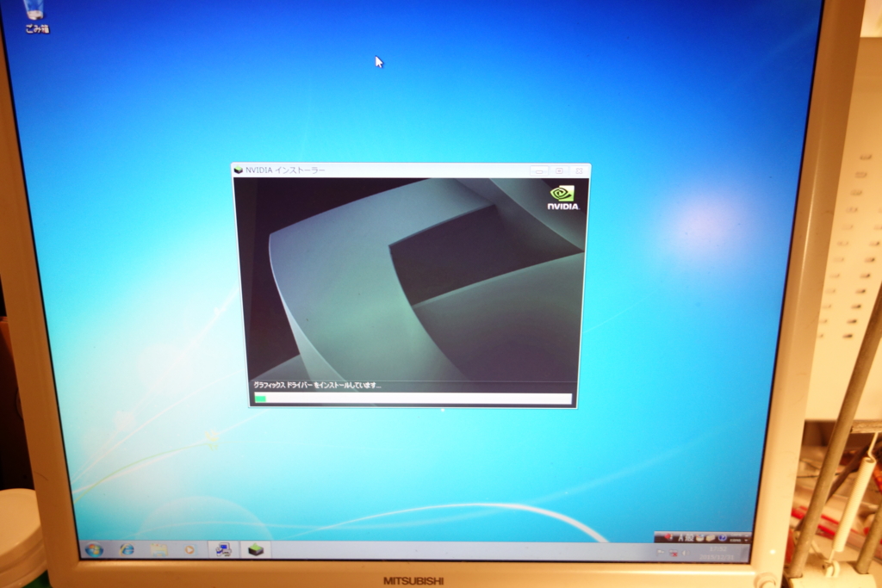The width and height of the screenshot is (882, 588).
Task: Select the NVIDIA installer taskbar button
Action: pyautogui.click(x=256, y=549)
